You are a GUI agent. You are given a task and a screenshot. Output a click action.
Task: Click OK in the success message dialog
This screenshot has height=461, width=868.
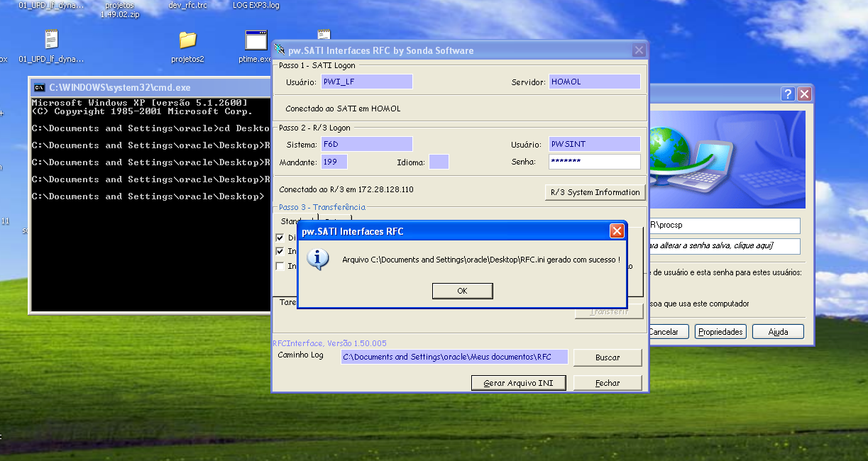pyautogui.click(x=462, y=291)
